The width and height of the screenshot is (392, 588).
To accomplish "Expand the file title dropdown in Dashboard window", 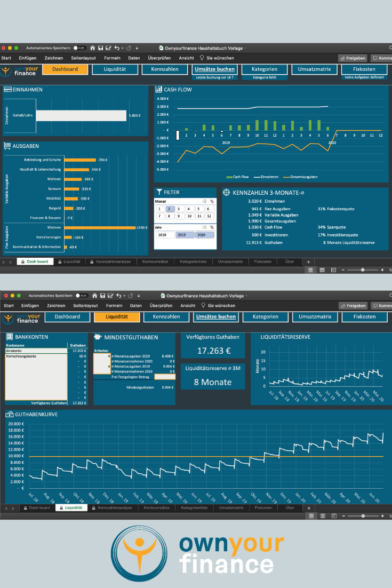I will click(x=246, y=48).
